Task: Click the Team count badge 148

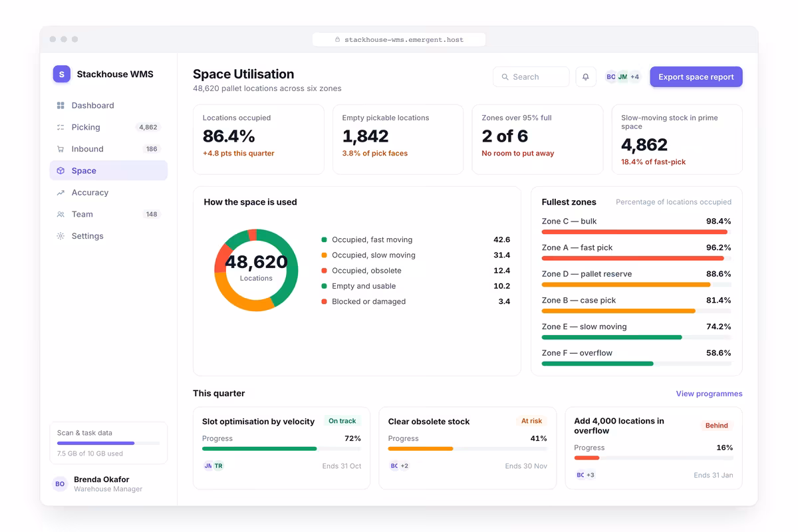Action: point(152,214)
